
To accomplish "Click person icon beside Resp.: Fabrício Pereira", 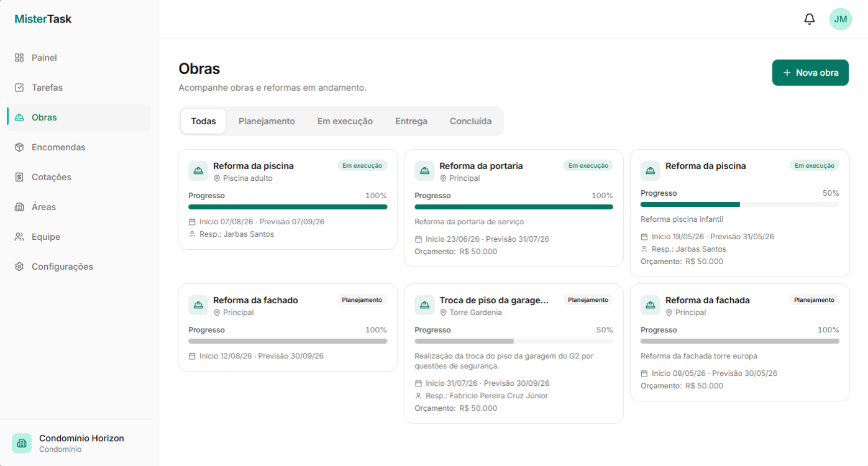I will (418, 396).
